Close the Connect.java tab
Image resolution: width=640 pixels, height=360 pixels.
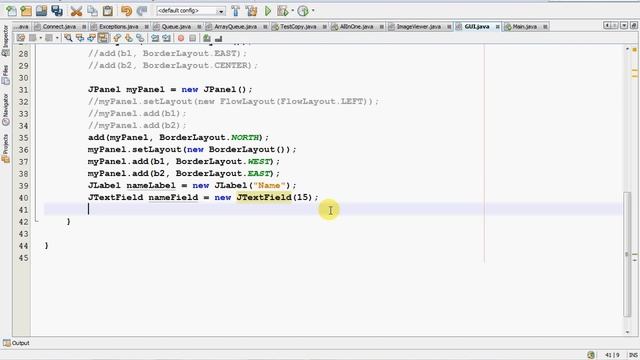[84, 27]
